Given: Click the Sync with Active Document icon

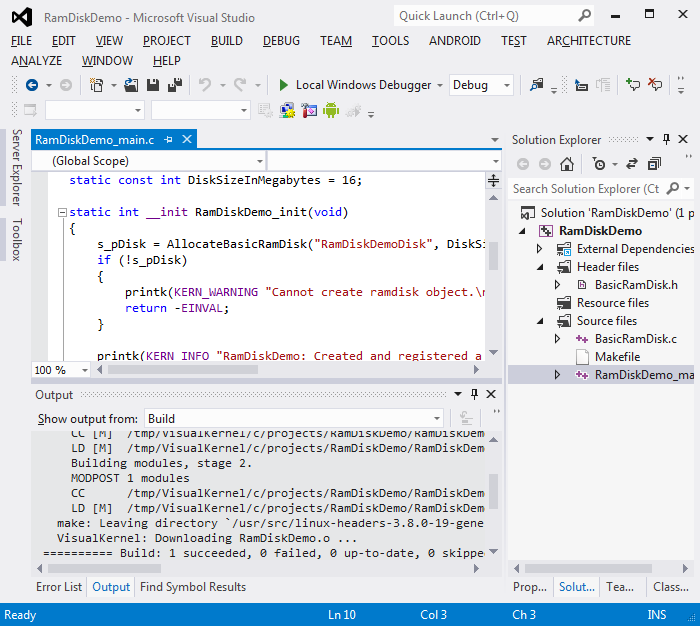Looking at the screenshot, I should (x=632, y=164).
